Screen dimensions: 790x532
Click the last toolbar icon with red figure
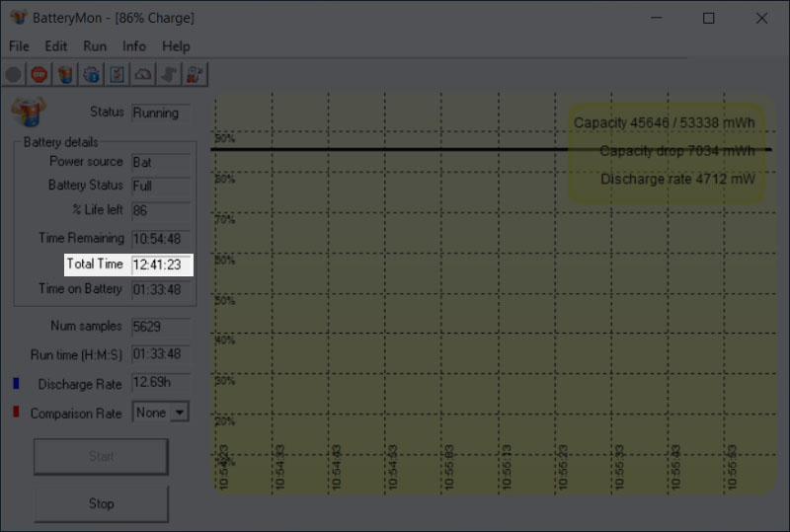(195, 75)
